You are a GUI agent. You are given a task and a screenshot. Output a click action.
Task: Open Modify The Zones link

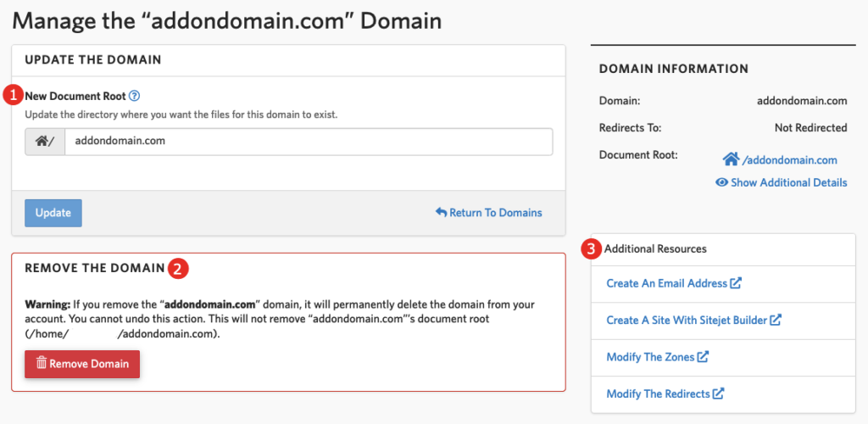(x=658, y=357)
